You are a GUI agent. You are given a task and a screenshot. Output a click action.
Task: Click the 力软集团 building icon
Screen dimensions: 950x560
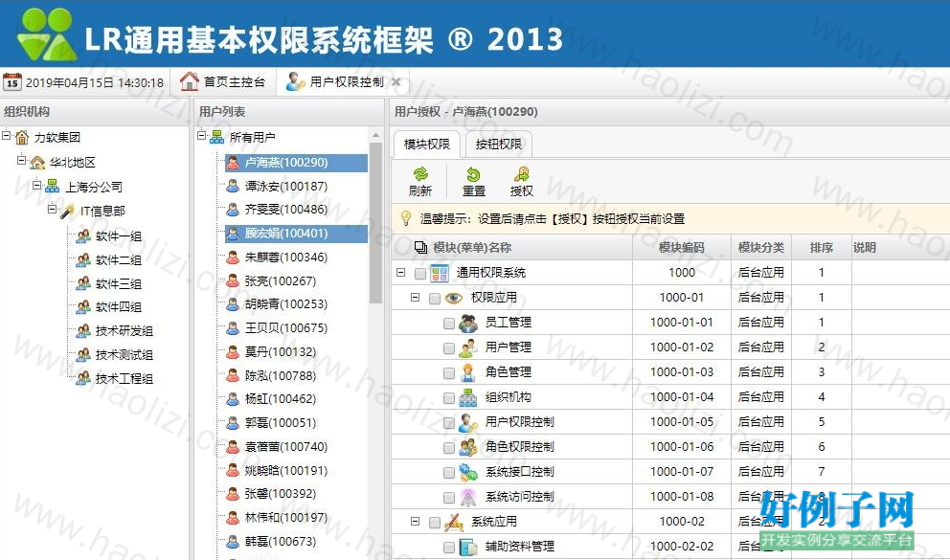pyautogui.click(x=22, y=138)
